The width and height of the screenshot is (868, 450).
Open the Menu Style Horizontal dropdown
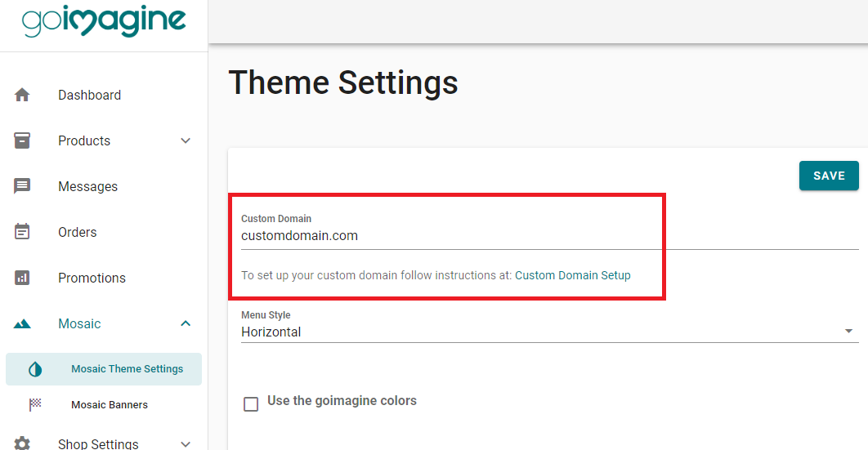[550, 332]
